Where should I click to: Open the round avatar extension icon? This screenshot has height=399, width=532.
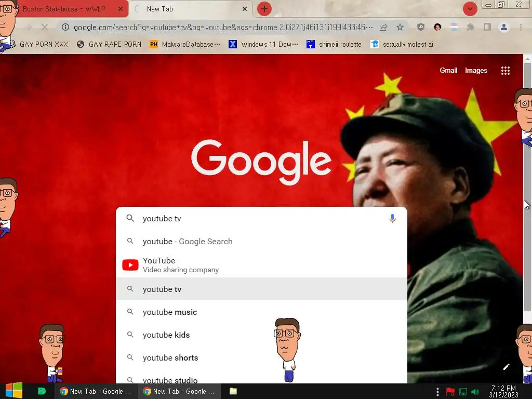click(437, 27)
